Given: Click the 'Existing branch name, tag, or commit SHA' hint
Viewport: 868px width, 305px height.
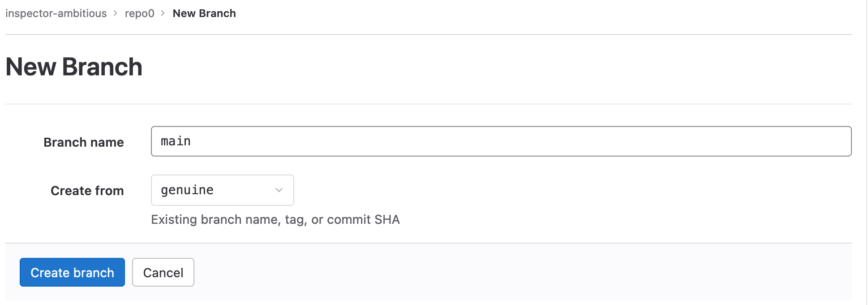Looking at the screenshot, I should 275,219.
